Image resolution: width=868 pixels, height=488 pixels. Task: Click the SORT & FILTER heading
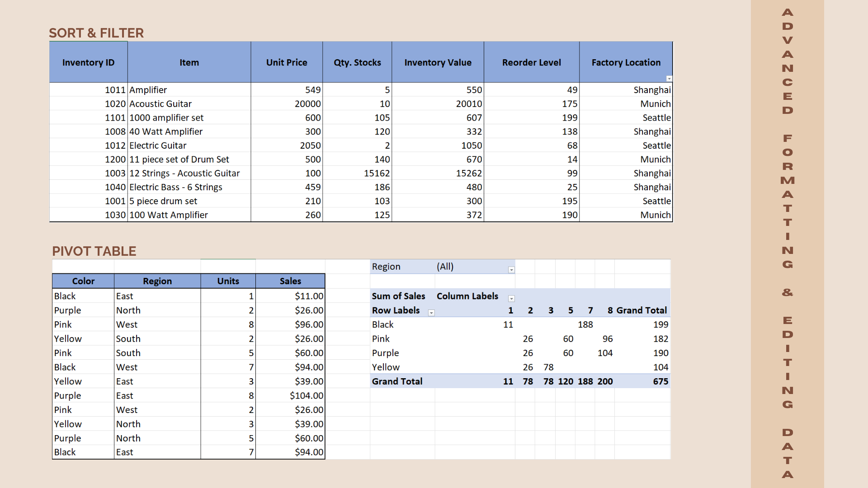point(96,33)
